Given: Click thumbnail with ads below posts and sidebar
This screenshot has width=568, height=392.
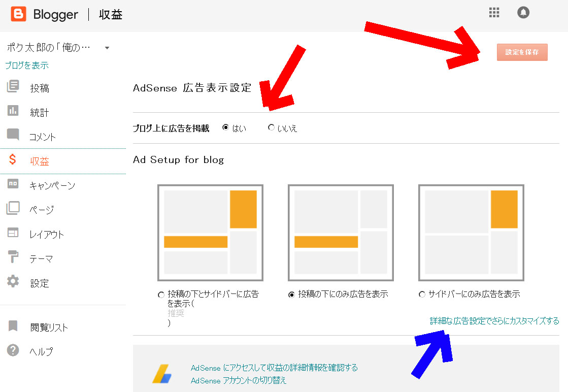Looking at the screenshot, I should (210, 233).
